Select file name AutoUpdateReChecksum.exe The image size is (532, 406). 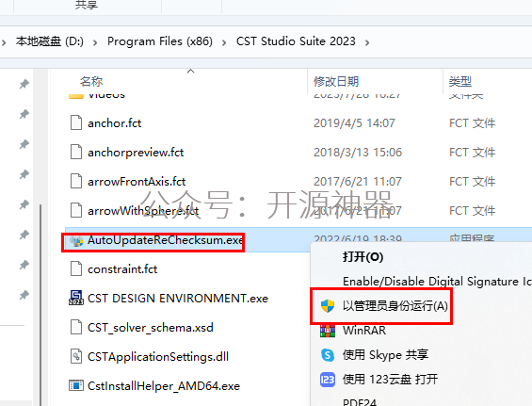point(165,240)
